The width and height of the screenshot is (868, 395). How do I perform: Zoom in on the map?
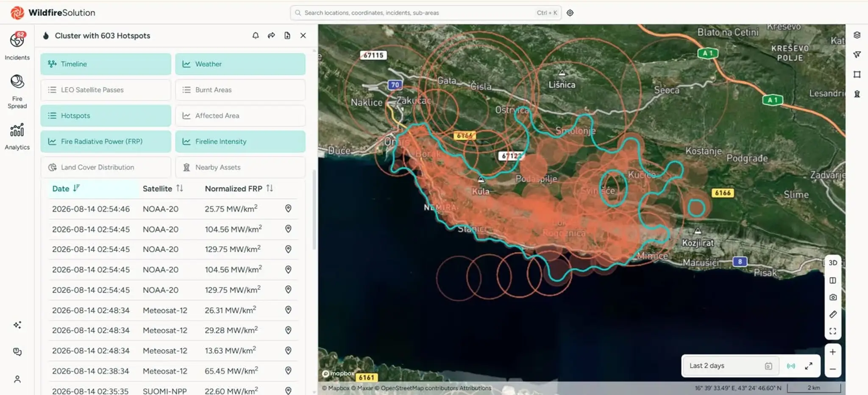(833, 352)
